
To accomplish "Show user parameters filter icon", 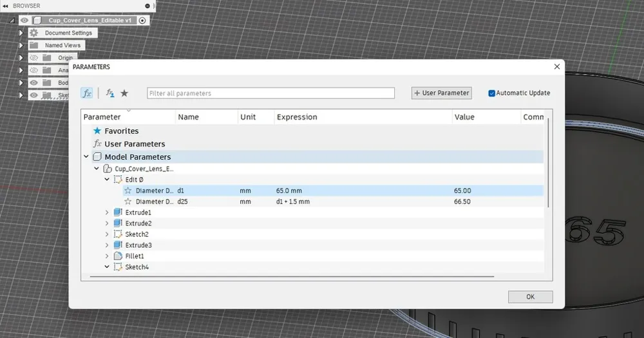I will 110,93.
